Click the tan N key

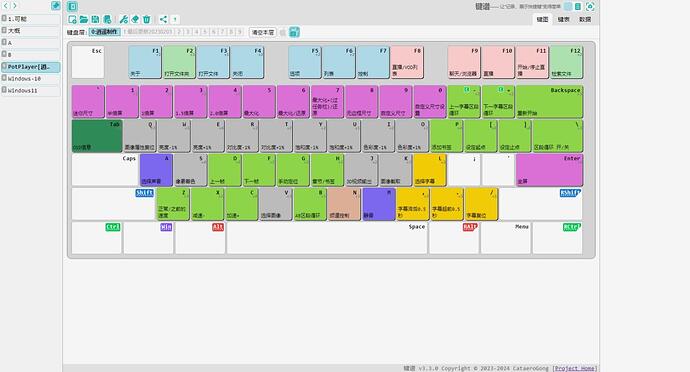[344, 204]
